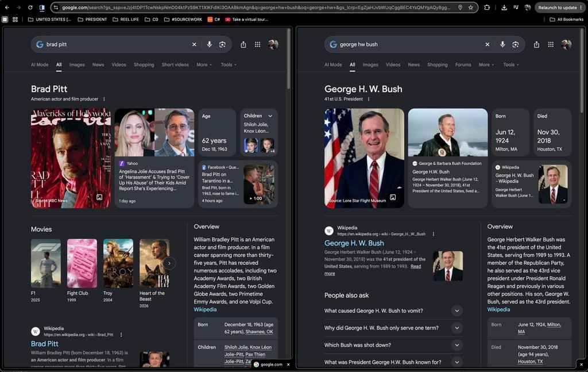Open Google apps grid in brad pitt pane

click(258, 44)
